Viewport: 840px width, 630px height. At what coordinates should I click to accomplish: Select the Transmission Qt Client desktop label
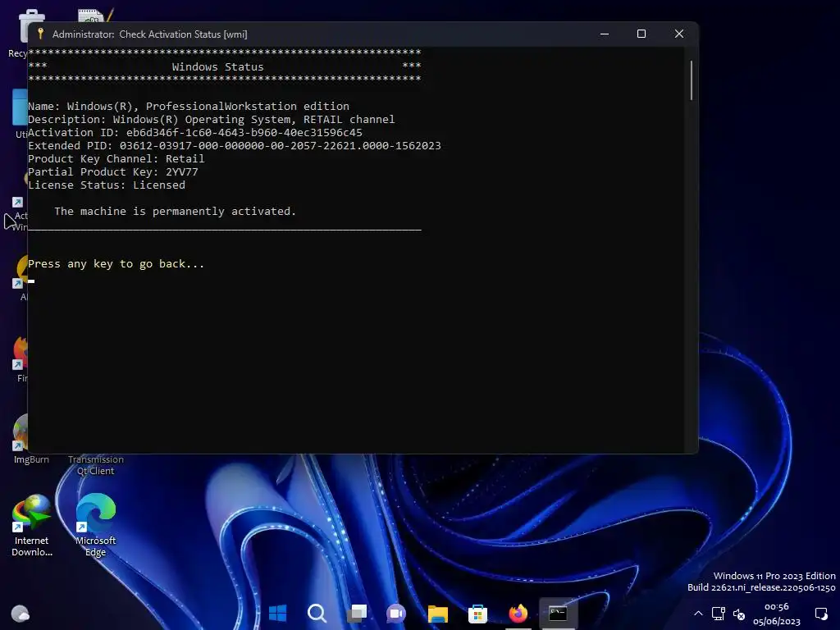[95, 465]
